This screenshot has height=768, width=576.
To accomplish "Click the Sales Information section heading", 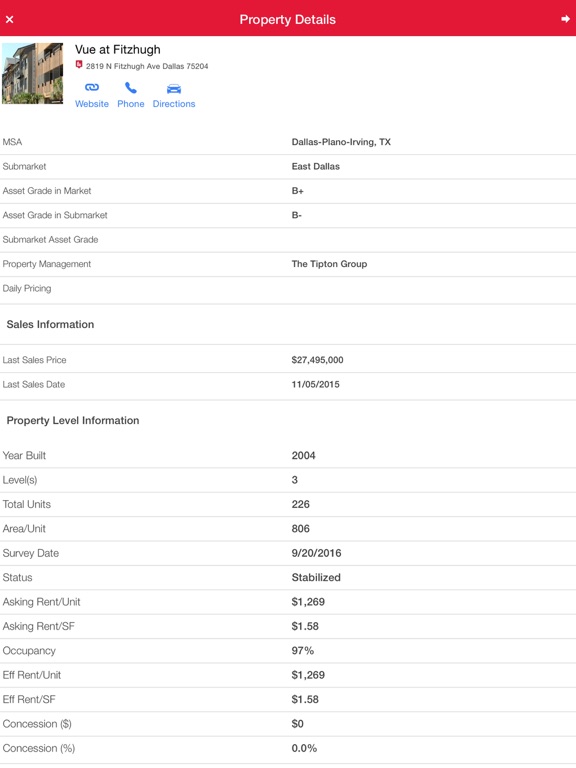I will [x=50, y=324].
